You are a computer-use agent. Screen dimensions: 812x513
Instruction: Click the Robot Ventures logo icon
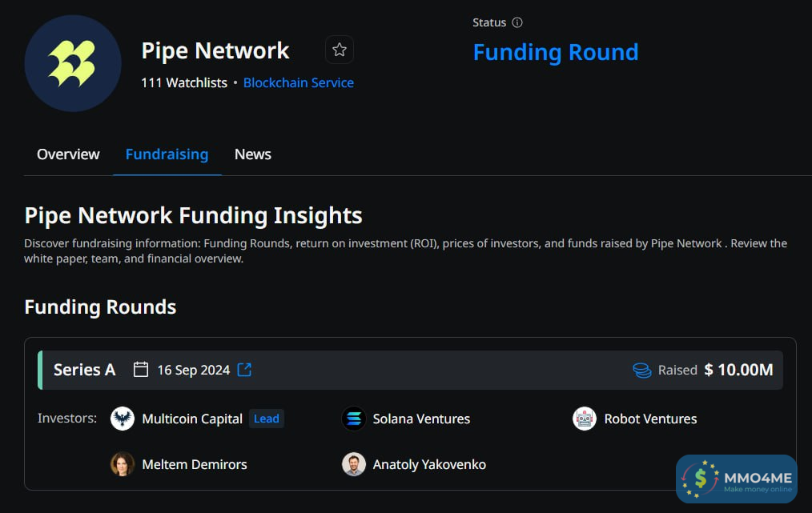[585, 419]
